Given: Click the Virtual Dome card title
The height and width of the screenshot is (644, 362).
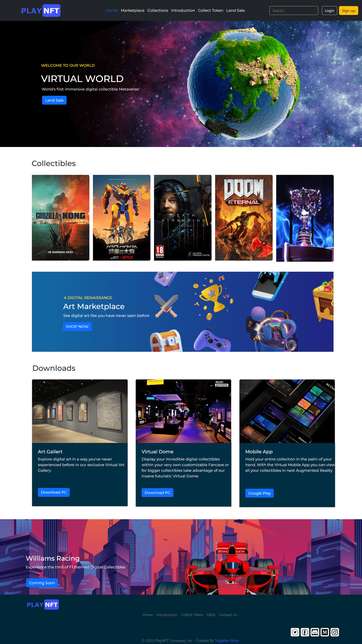Looking at the screenshot, I should click(x=158, y=452).
